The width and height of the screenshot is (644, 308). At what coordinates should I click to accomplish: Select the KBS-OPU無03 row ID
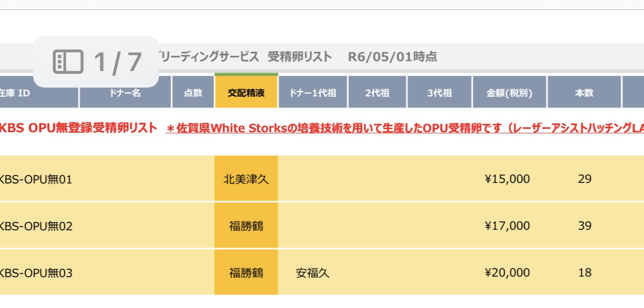click(x=36, y=273)
